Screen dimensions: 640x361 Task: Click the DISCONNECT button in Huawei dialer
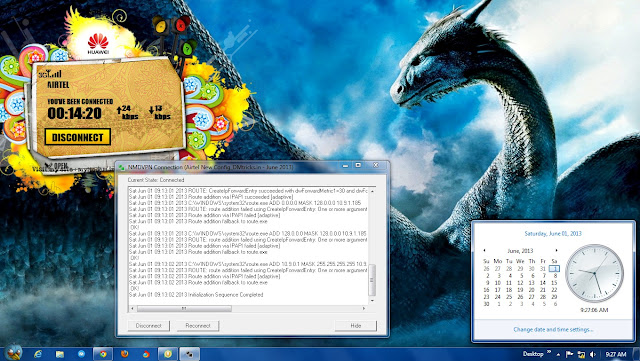tap(78, 137)
